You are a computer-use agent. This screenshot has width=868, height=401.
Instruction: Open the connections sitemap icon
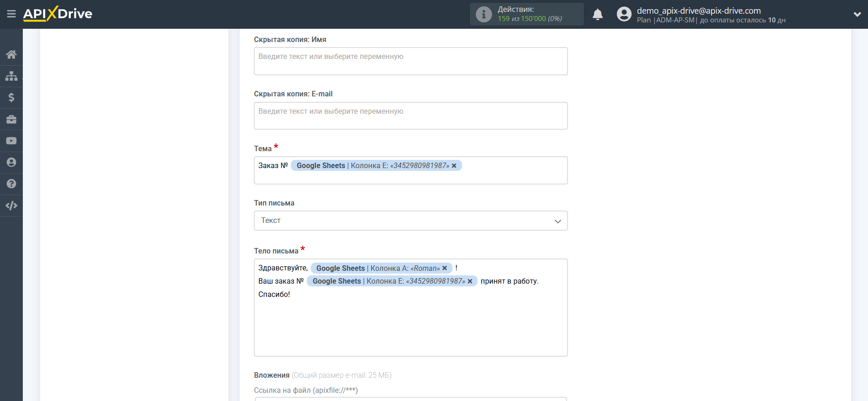(x=11, y=76)
